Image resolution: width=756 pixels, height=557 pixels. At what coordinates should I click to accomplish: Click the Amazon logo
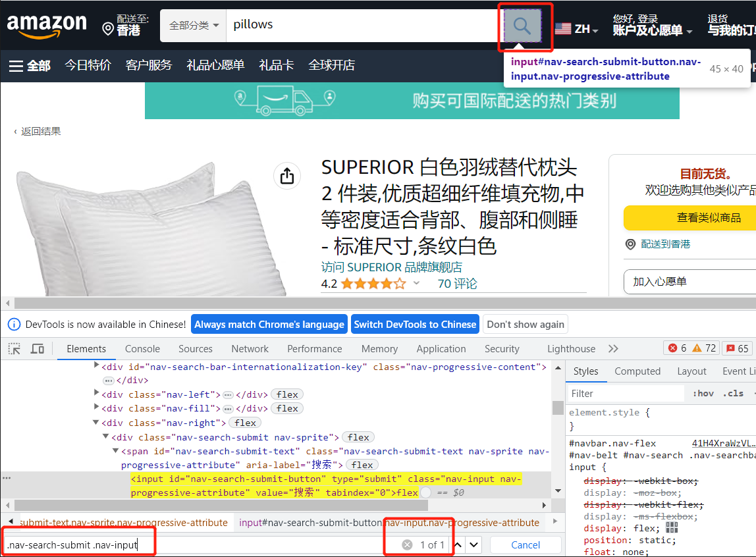tap(47, 26)
